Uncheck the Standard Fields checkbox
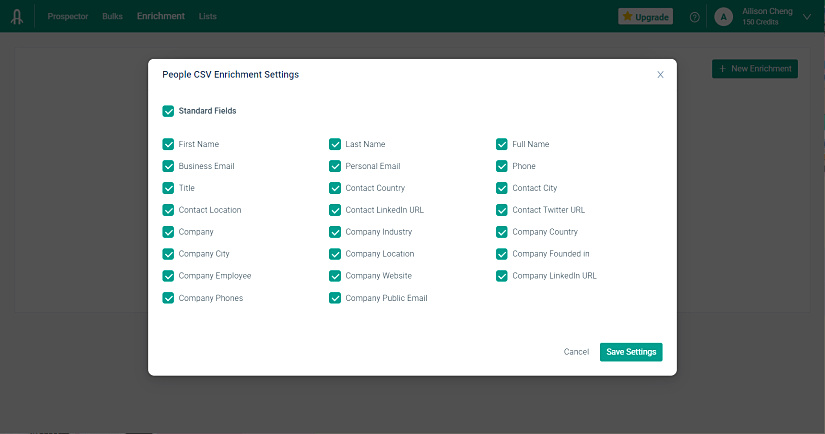825x434 pixels. [x=168, y=111]
